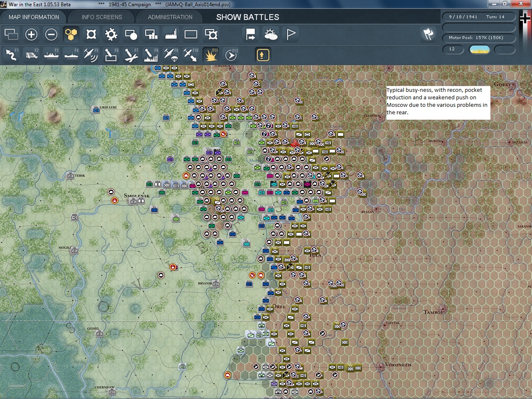Select Move mode (F1)
Viewport: 532px width, 399px height.
click(11, 55)
